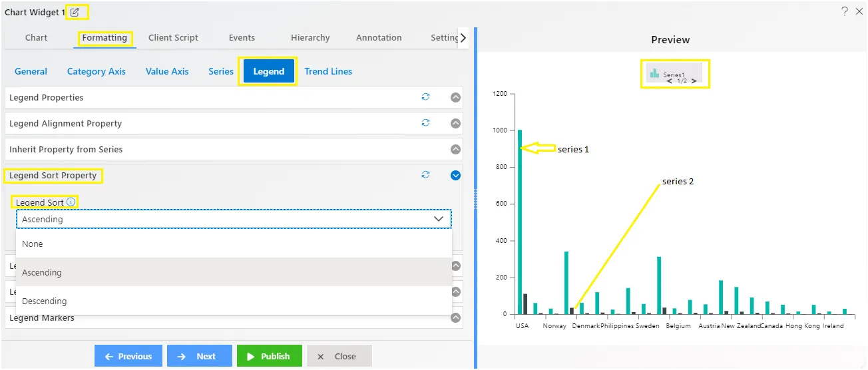Expand Inherit Property from Series section

[456, 149]
